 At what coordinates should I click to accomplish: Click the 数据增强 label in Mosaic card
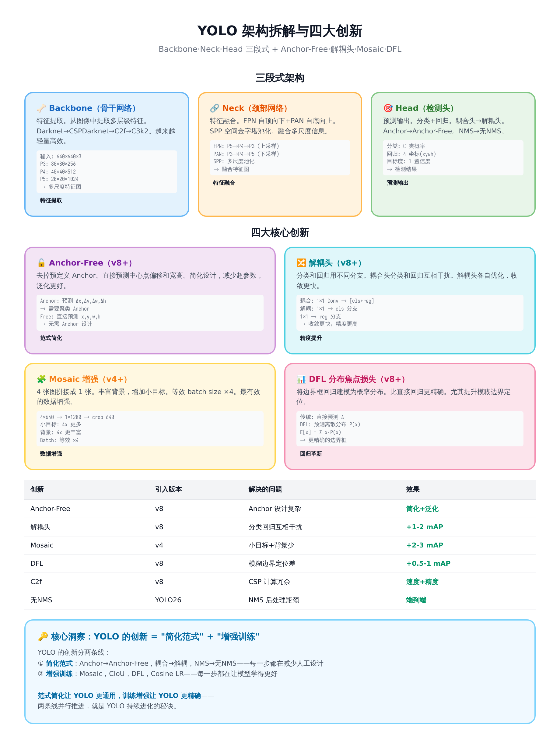coord(51,454)
